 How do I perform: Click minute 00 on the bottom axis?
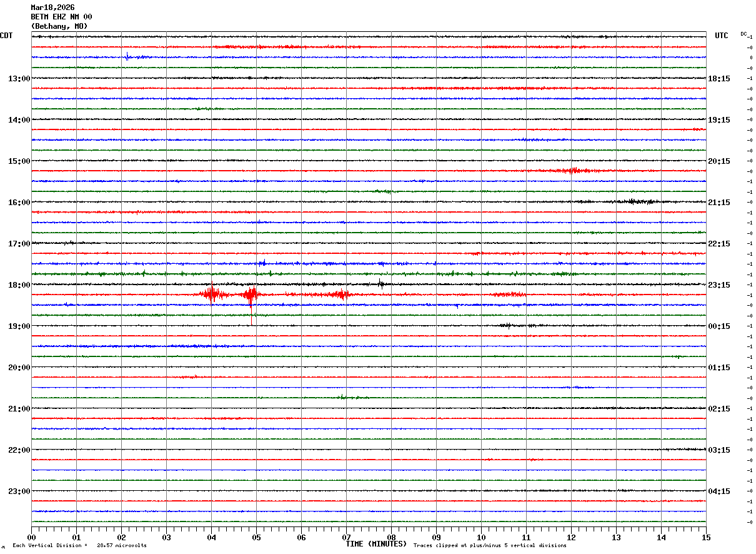coord(31,537)
